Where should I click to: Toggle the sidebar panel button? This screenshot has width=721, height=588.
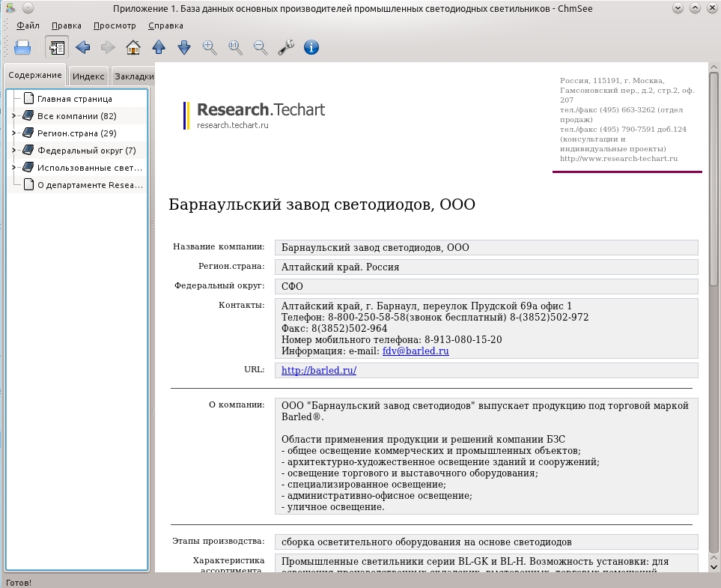tap(57, 47)
